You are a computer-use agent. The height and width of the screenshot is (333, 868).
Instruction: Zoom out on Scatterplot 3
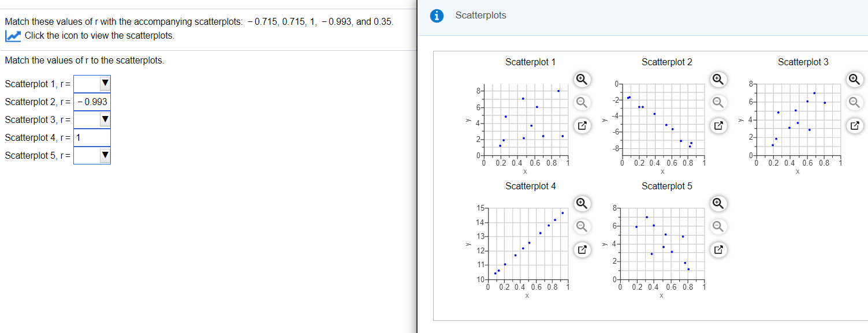coord(854,103)
